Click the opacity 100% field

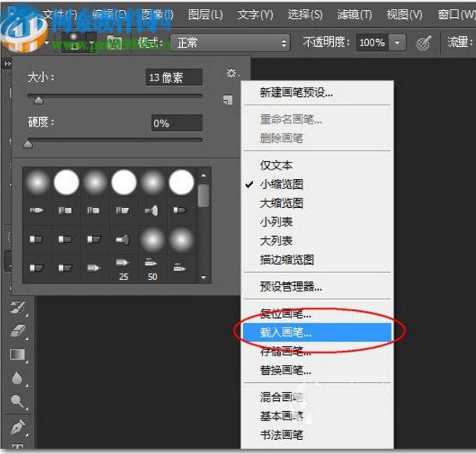[373, 43]
